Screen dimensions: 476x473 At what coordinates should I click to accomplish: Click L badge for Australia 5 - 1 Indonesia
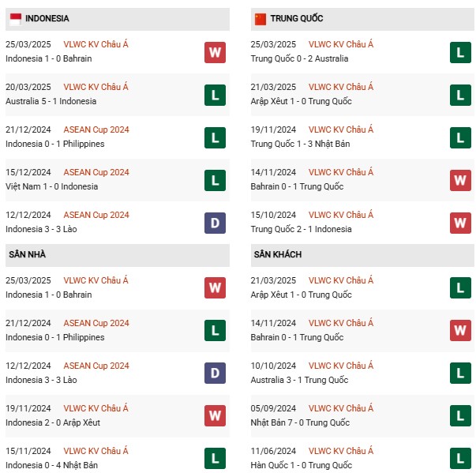[215, 95]
